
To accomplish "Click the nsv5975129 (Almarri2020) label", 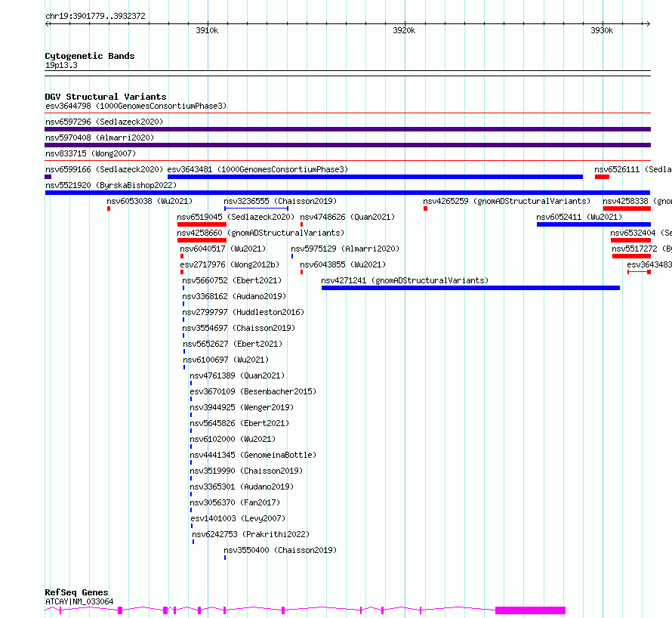I will point(345,249).
